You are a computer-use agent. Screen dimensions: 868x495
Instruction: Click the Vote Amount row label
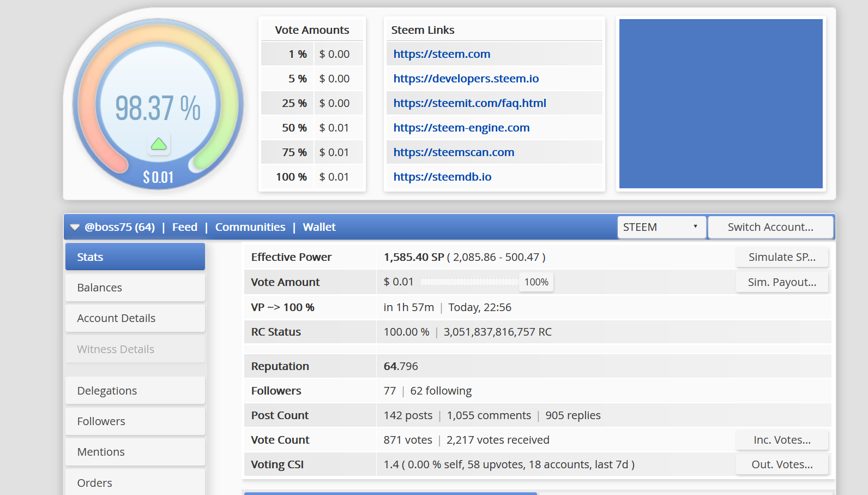click(285, 282)
